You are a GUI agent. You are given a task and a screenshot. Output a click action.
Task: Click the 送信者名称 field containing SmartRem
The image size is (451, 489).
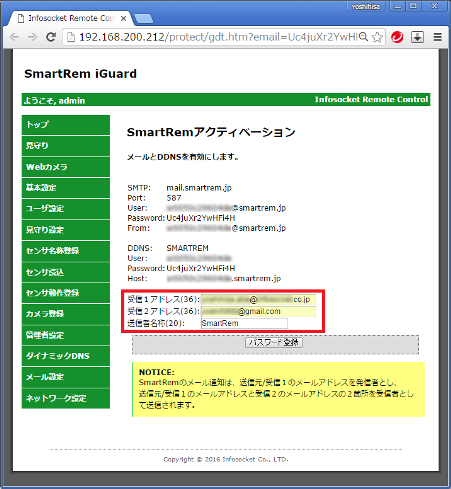(x=244, y=323)
